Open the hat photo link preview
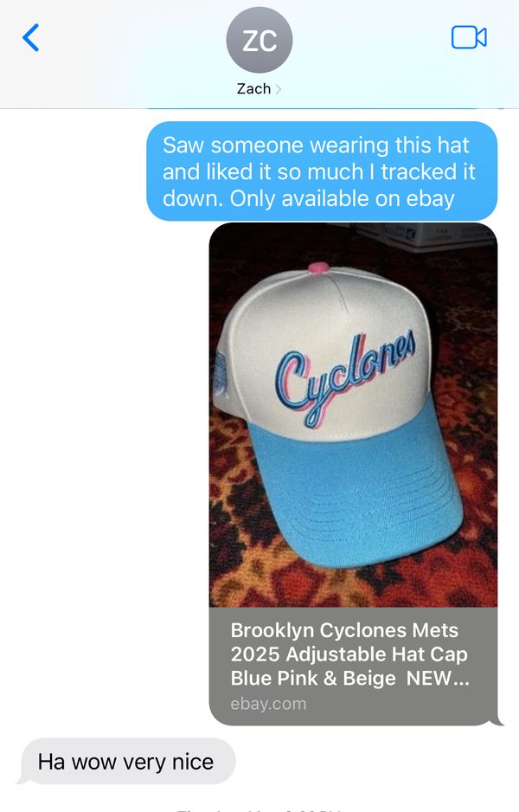The image size is (519, 812). pyautogui.click(x=354, y=415)
